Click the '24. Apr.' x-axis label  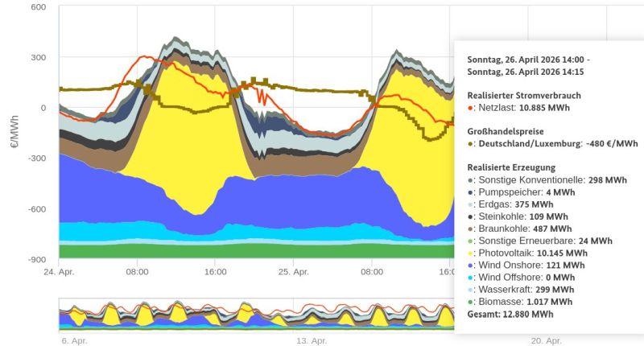(x=59, y=272)
